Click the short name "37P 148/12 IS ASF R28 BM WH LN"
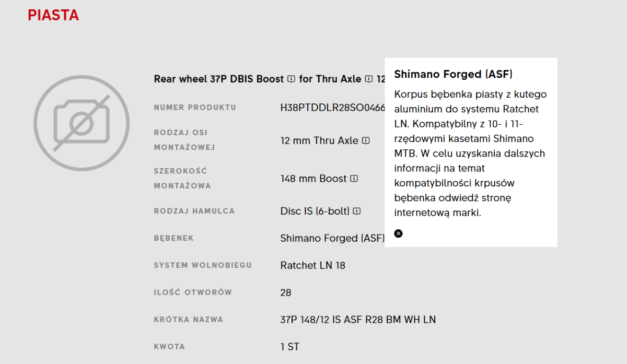Viewport: 627px width, 364px height. [358, 320]
